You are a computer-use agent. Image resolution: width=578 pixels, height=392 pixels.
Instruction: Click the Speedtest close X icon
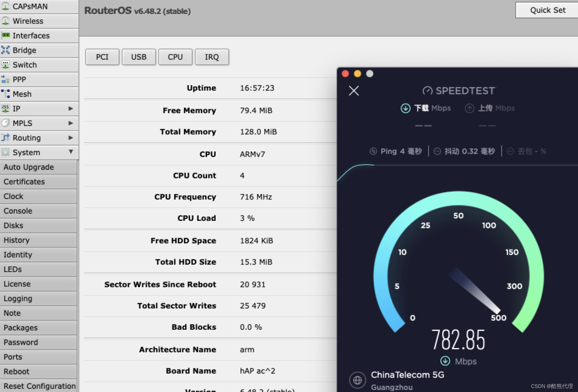[354, 91]
